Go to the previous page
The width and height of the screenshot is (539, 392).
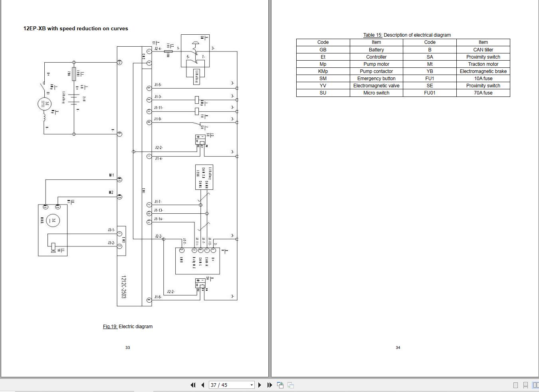[x=202, y=385]
